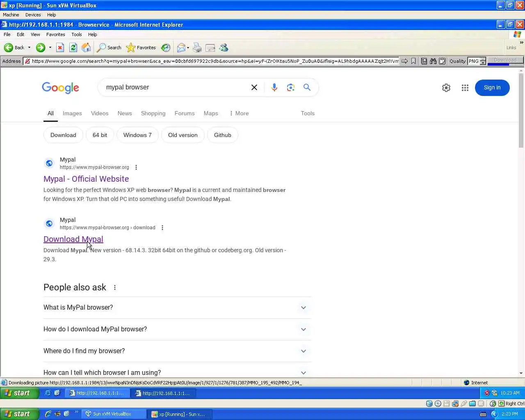Click the clipboard icon in Browservice bar
The image size is (525, 420).
tap(442, 61)
